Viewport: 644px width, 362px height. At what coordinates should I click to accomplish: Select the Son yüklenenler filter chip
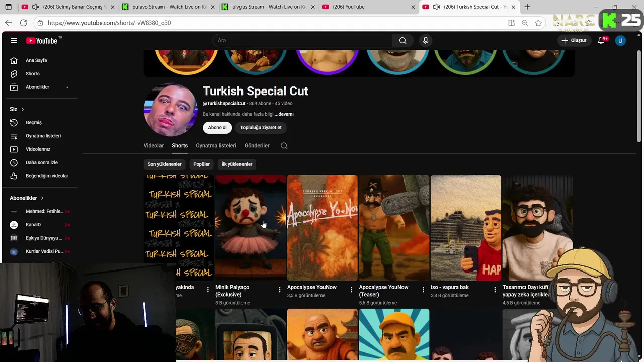coord(165,164)
